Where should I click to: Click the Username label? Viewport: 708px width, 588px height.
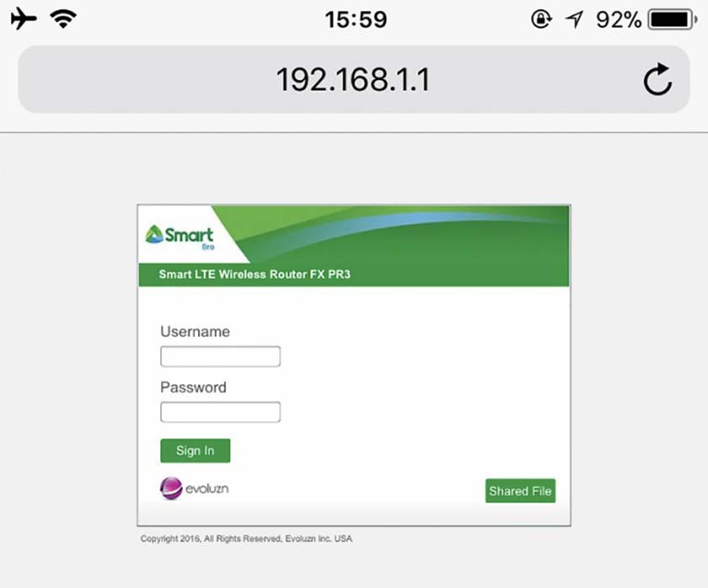tap(195, 332)
